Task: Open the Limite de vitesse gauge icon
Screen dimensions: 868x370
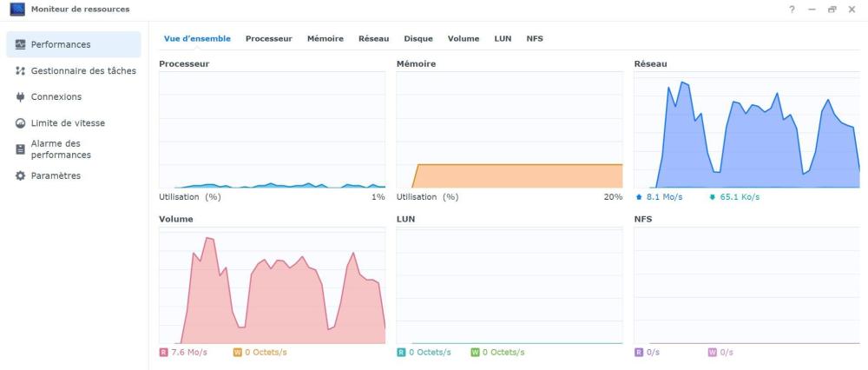Action: pos(21,123)
